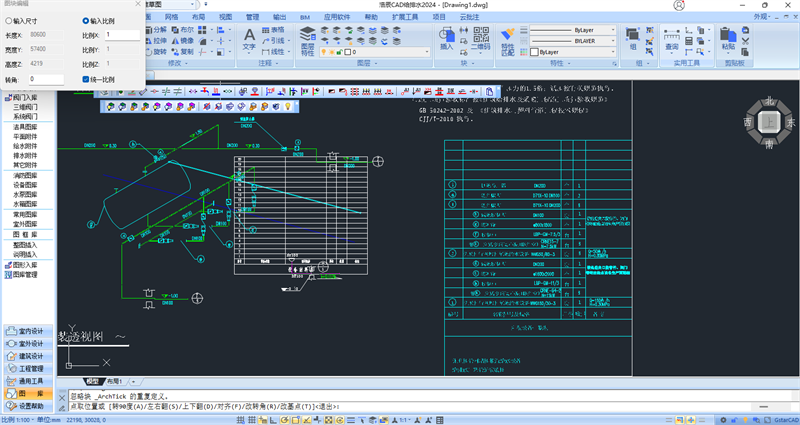The width and height of the screenshot is (800, 425).
Task: Open the 图层特性 layer properties icon
Action: (307, 38)
